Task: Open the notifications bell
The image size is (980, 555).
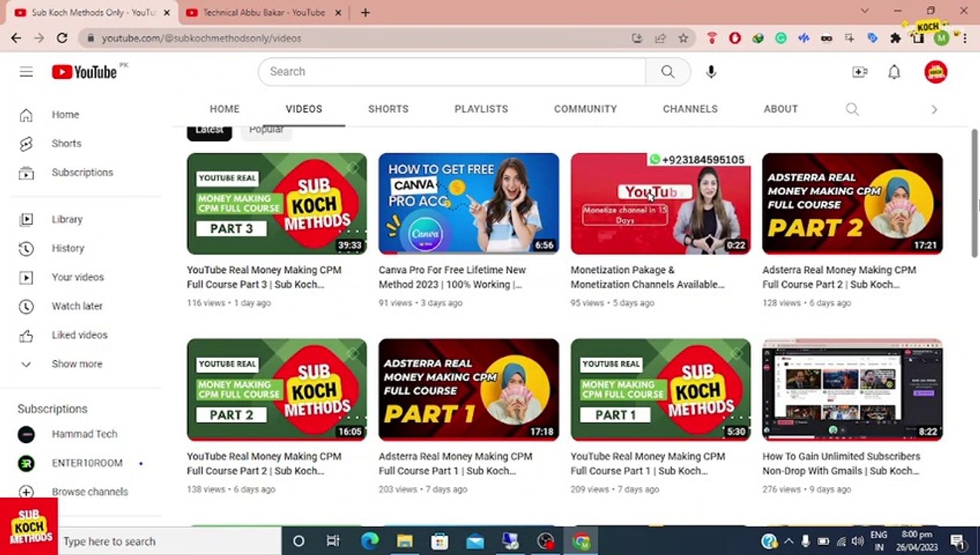Action: coord(894,72)
